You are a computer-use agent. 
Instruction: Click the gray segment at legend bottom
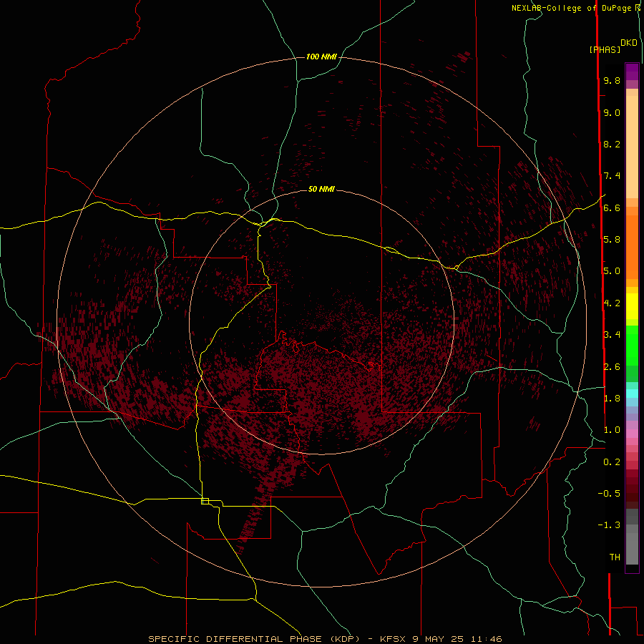click(632, 548)
